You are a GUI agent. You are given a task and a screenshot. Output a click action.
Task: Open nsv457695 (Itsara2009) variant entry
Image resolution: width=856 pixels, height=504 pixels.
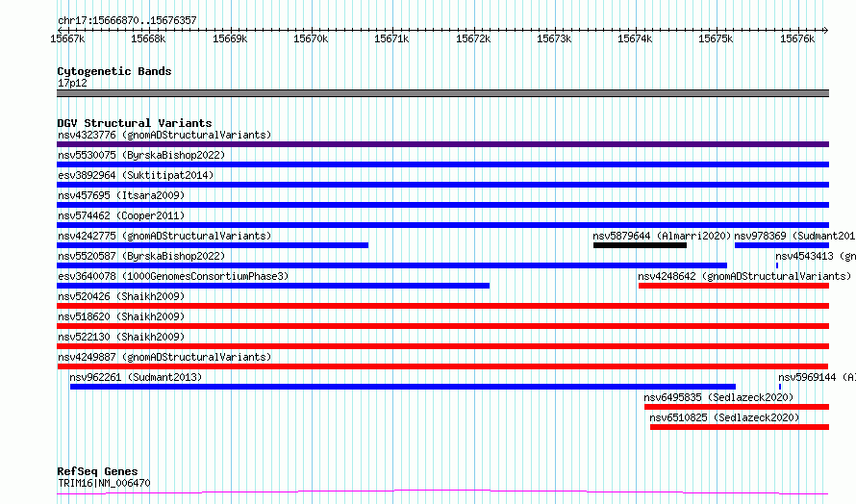[121, 195]
